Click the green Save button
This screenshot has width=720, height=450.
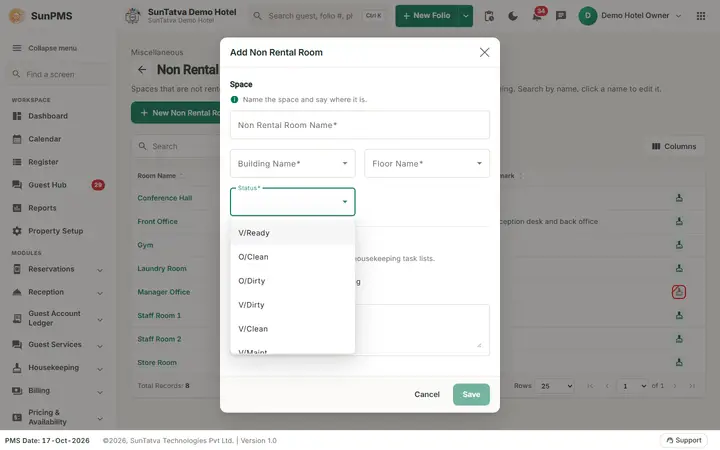point(471,394)
